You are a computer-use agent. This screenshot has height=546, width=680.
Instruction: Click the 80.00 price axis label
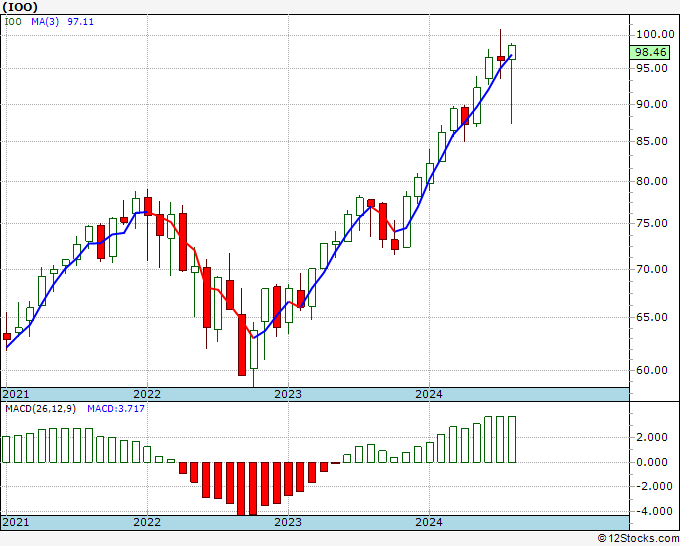click(x=652, y=181)
